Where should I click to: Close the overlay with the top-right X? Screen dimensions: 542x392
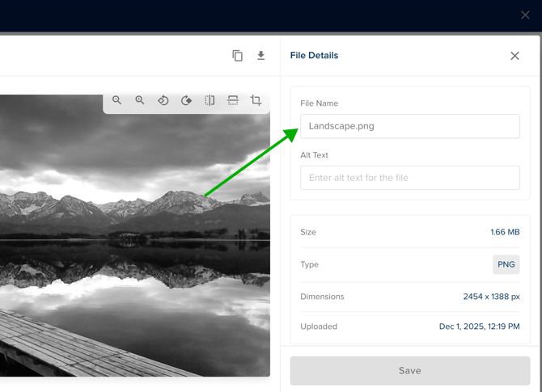pos(525,15)
